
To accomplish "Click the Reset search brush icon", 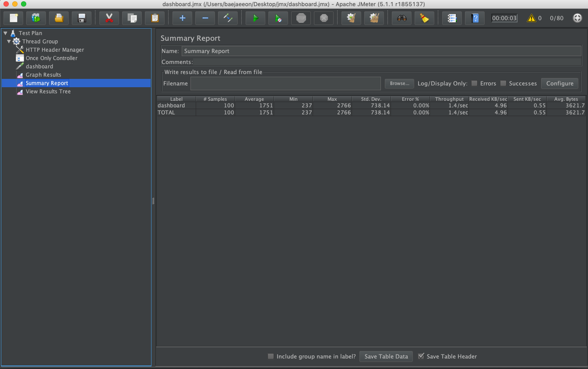I will (424, 18).
